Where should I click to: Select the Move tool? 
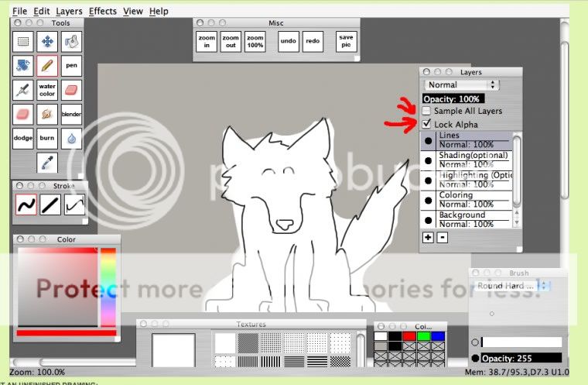point(47,42)
